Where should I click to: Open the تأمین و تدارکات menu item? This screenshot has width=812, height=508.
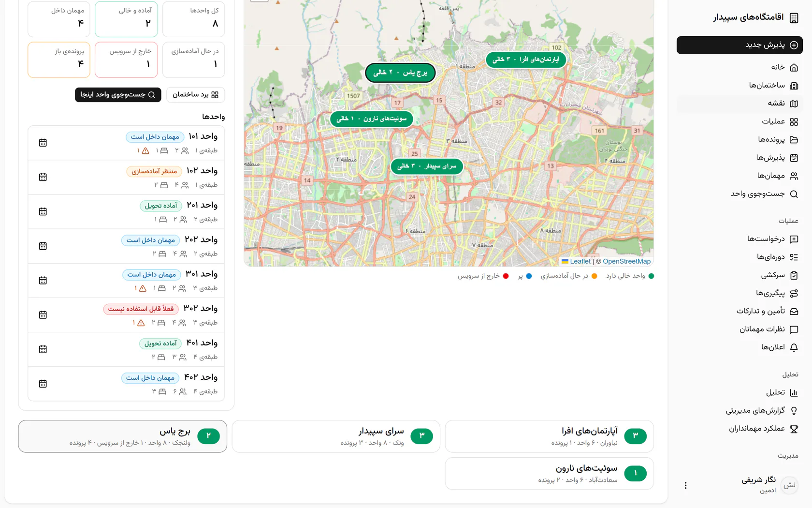pos(739,311)
